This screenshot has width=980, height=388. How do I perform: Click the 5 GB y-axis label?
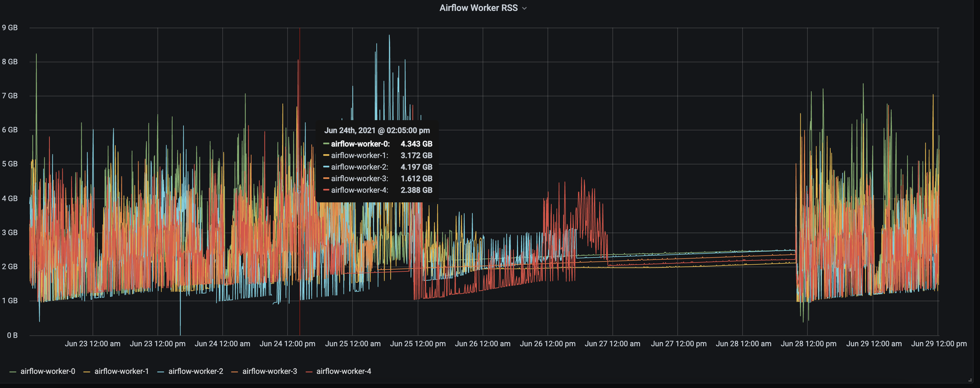[10, 164]
